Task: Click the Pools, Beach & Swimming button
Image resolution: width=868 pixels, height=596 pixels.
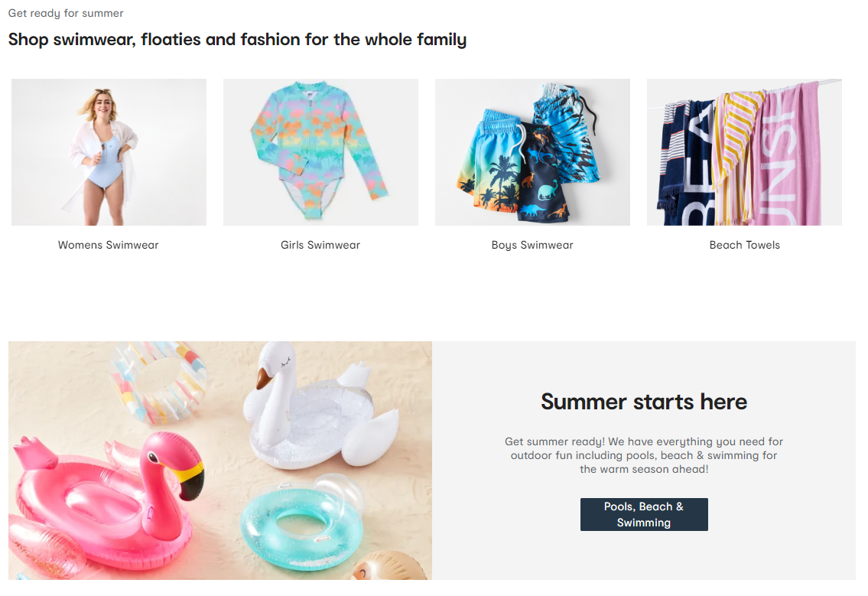Action: click(644, 515)
